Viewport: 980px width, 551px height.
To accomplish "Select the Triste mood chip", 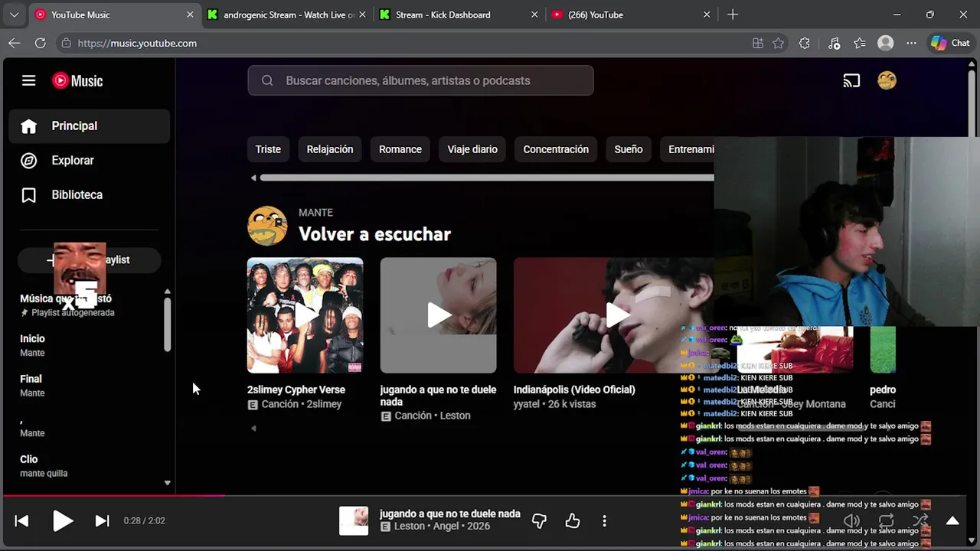I will coord(268,149).
